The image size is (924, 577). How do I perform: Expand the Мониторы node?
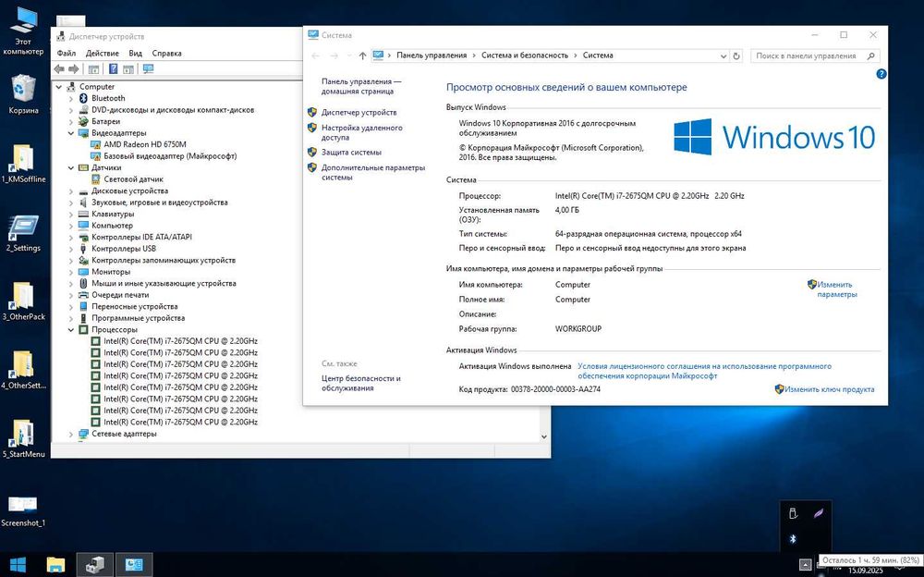pos(71,272)
